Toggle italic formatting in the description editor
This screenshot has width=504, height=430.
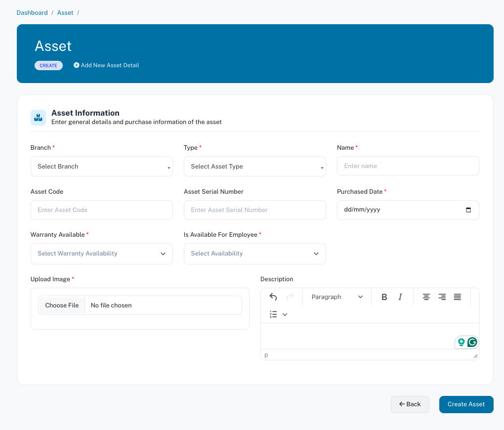[x=400, y=297]
